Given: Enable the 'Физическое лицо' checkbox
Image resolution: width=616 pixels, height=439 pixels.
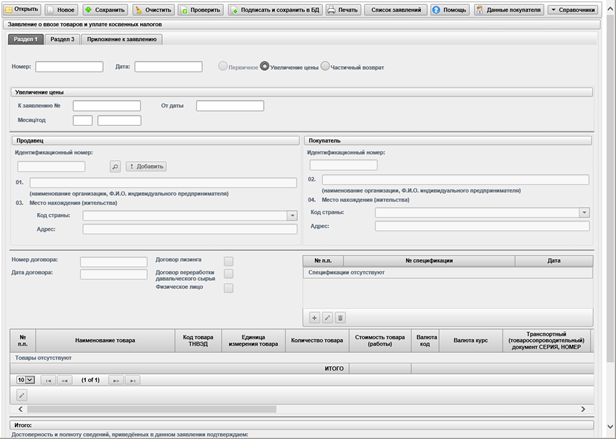Looking at the screenshot, I should pos(229,288).
